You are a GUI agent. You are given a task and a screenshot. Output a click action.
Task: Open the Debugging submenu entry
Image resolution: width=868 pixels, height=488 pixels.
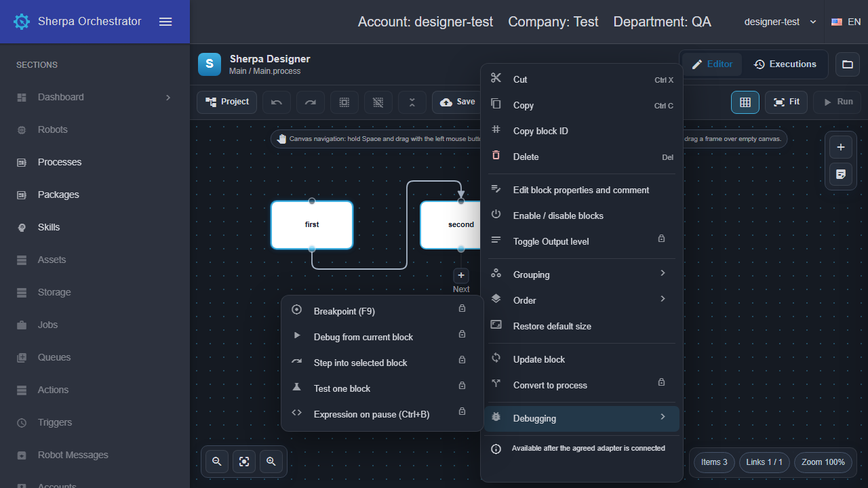point(581,418)
